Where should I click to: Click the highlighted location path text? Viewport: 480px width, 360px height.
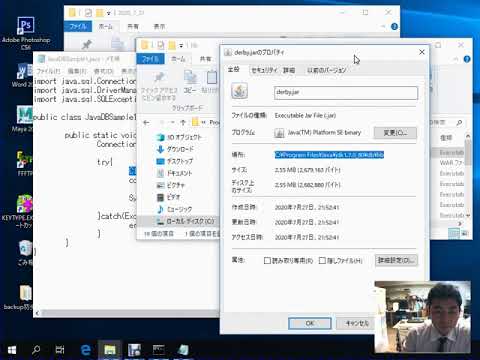[329, 155]
